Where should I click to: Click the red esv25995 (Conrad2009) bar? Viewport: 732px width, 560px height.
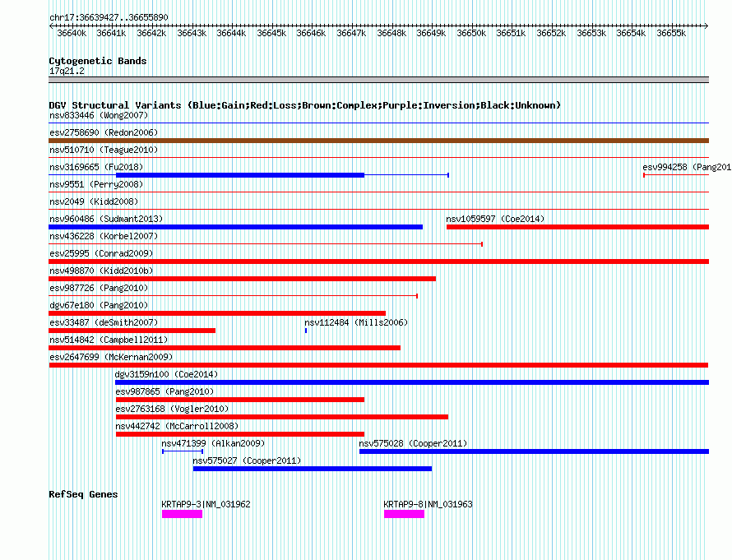(x=378, y=261)
